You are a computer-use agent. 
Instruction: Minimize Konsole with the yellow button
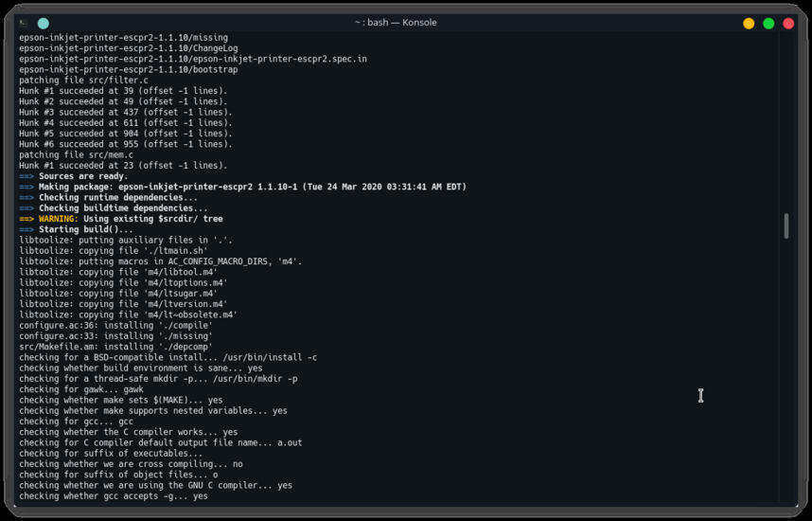749,24
